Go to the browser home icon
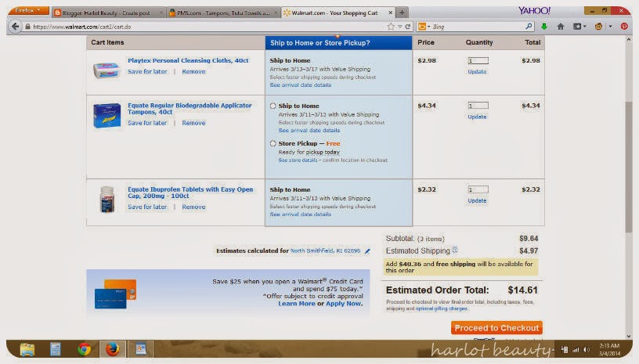 point(561,27)
